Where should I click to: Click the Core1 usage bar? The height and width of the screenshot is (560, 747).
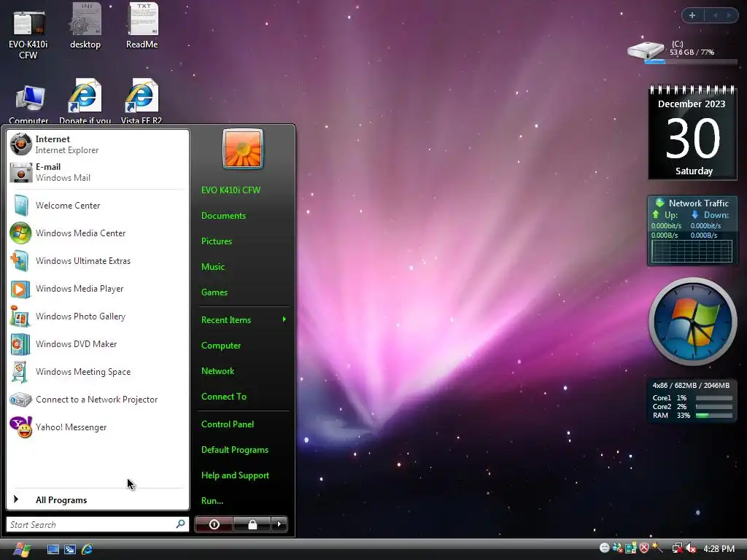click(713, 398)
